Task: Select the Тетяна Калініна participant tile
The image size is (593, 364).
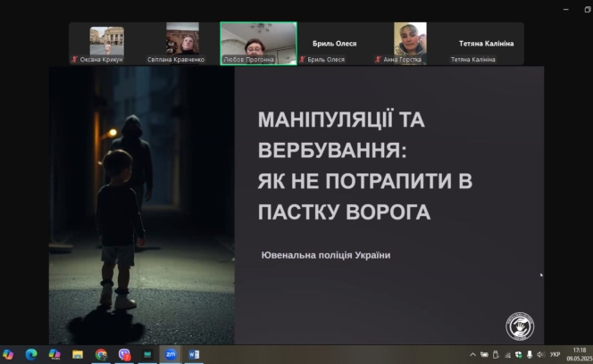Action: pyautogui.click(x=486, y=42)
